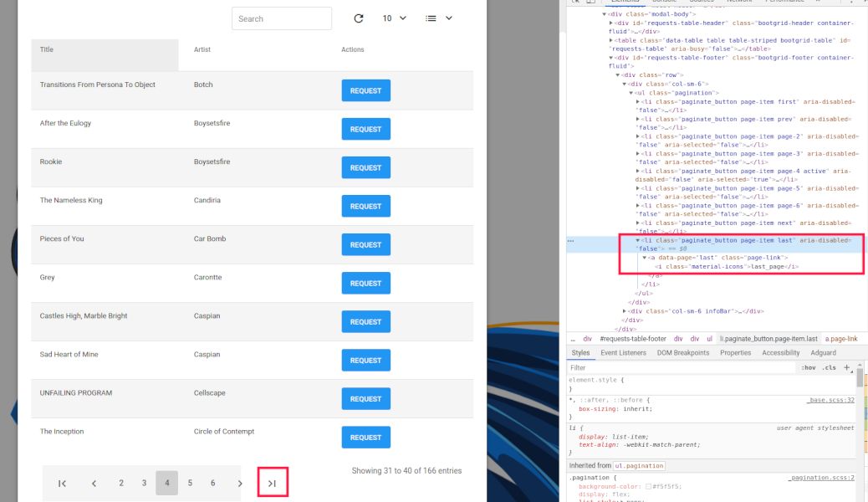
Task: Click REQUEST for Rookie by Boysetsfire
Action: click(x=365, y=167)
